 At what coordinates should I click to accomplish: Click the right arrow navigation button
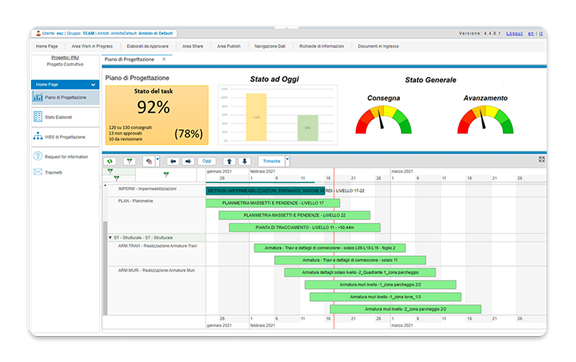coord(188,161)
